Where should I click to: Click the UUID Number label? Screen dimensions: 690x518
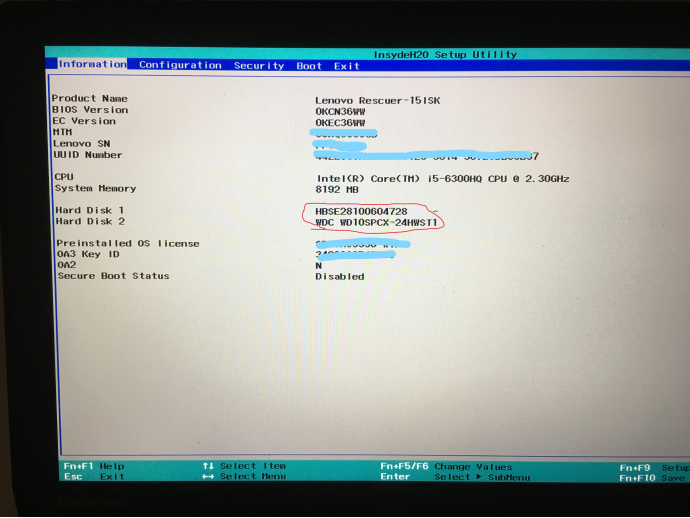(88, 155)
